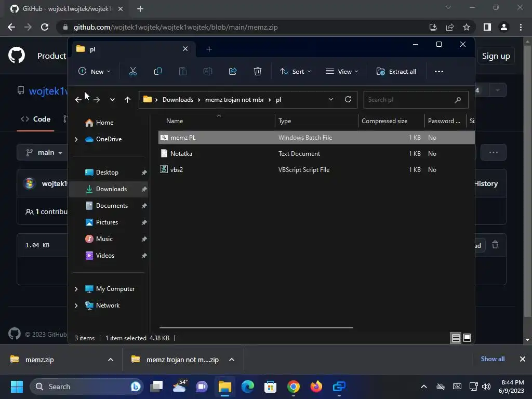532x399 pixels.
Task: Open the Product menu on GitHub
Action: pyautogui.click(x=51, y=56)
